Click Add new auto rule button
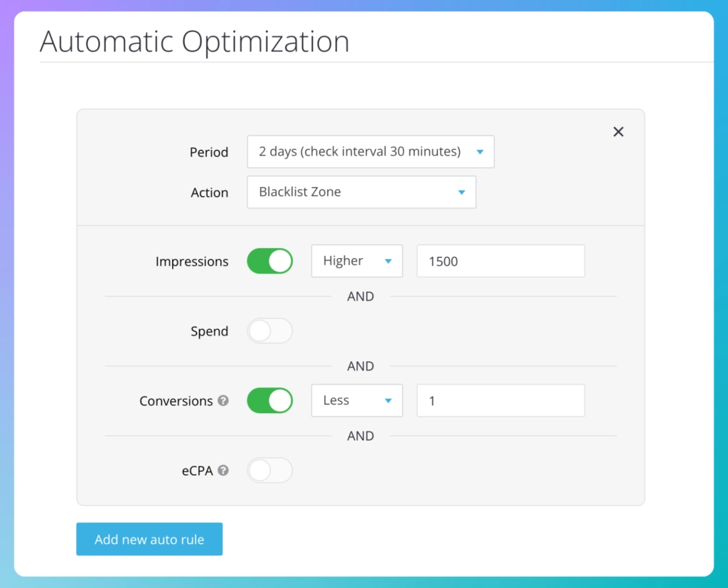 pyautogui.click(x=149, y=539)
